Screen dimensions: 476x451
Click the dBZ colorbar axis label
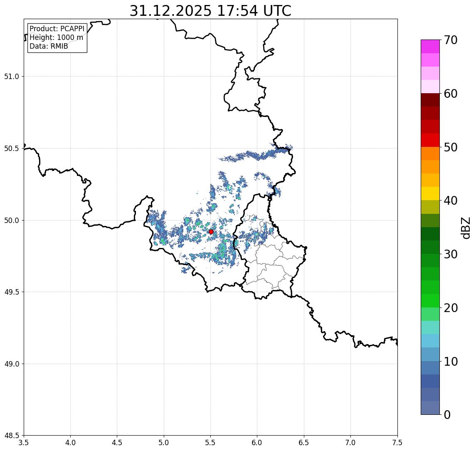pyautogui.click(x=466, y=228)
